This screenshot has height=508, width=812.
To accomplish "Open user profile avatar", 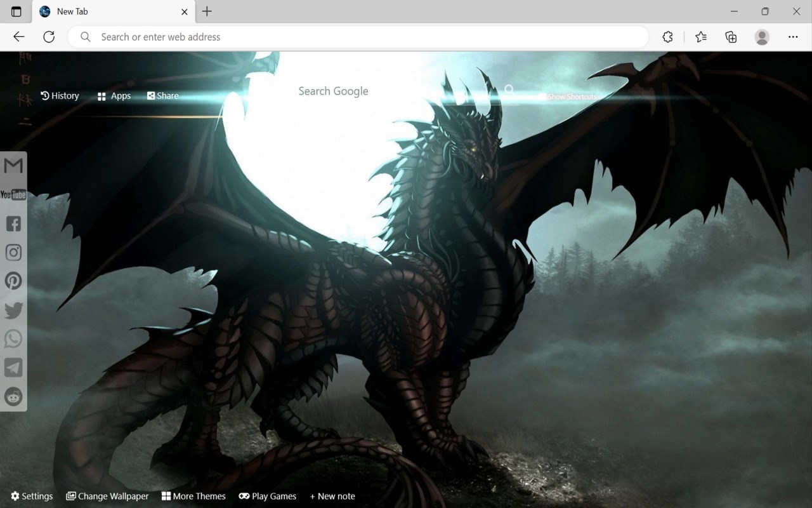I will coord(762,37).
